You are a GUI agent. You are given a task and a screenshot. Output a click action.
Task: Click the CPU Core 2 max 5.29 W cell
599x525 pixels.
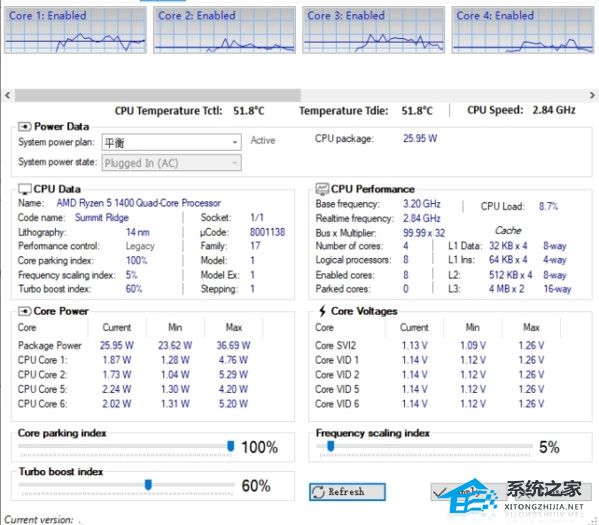pos(233,374)
